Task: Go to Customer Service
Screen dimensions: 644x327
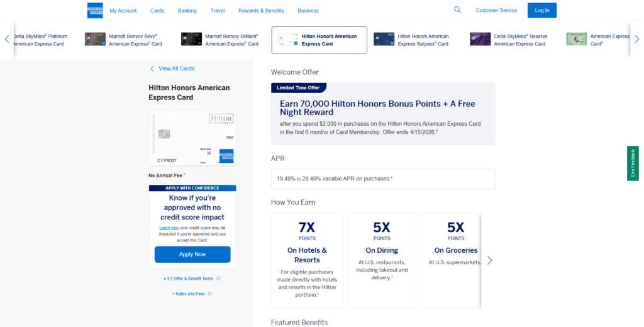Action: 496,10
